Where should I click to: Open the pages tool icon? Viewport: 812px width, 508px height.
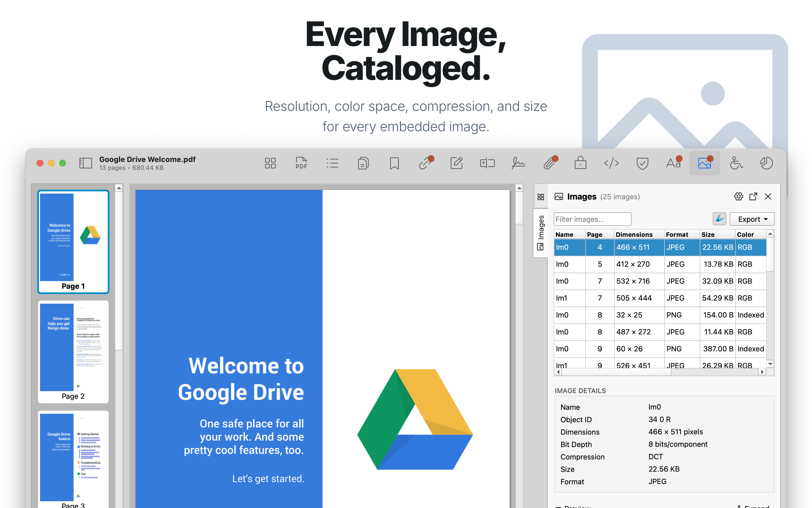coord(363,163)
